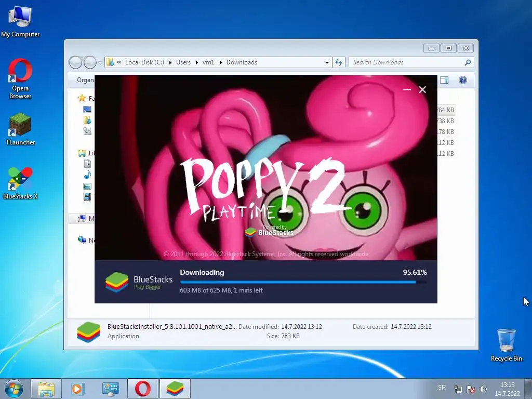This screenshot has width=532, height=399.
Task: Close the BlueStacks installer splash window
Action: pyautogui.click(x=422, y=89)
